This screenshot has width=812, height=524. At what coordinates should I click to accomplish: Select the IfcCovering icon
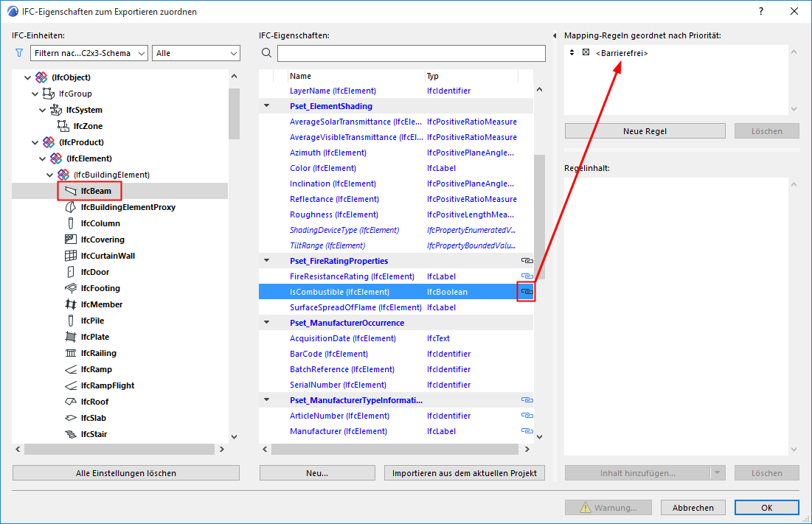coord(70,239)
